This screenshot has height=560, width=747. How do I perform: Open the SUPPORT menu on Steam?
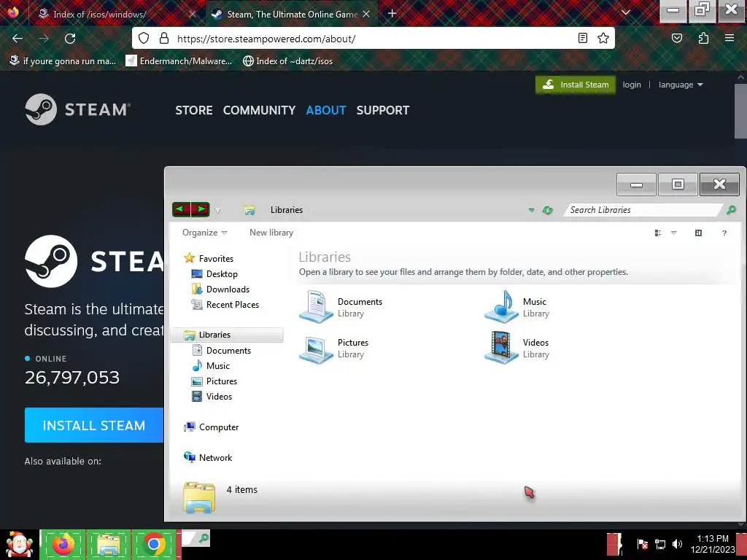pyautogui.click(x=383, y=111)
